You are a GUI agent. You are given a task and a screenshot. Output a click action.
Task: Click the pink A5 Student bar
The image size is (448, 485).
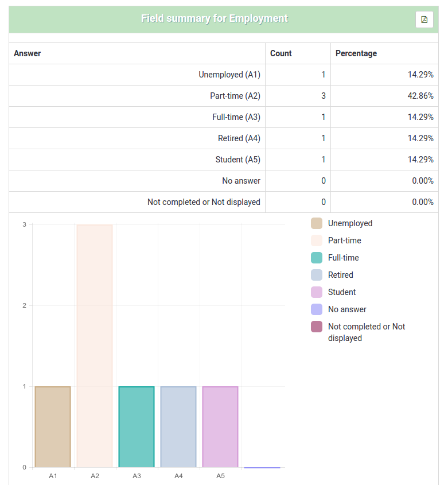point(220,427)
